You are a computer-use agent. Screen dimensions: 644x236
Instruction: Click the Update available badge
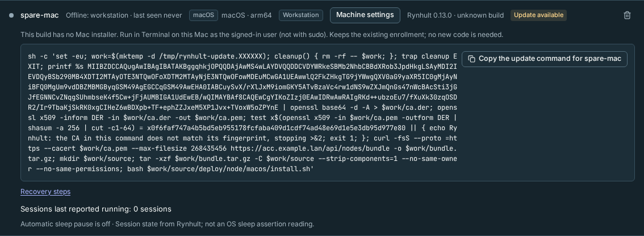[538, 15]
